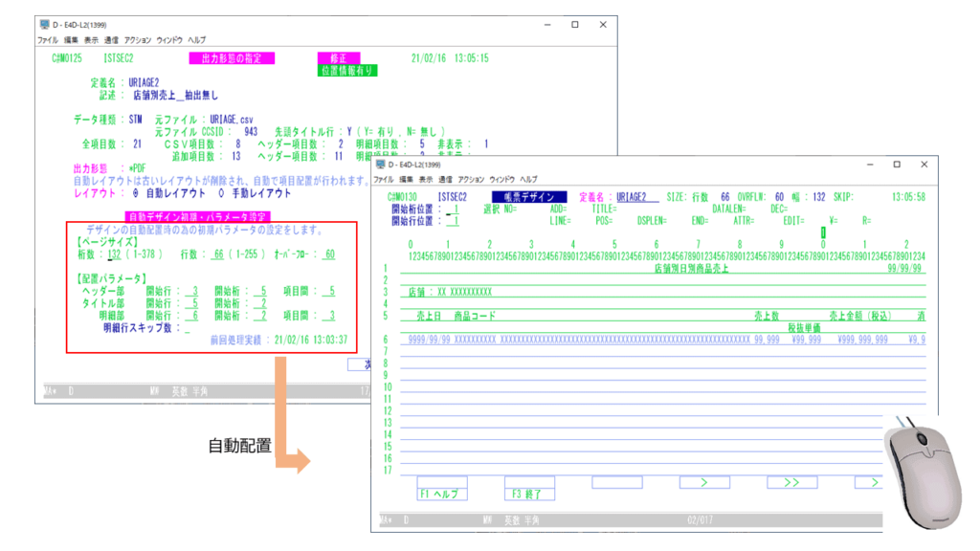Open 通信 menu in the back window
The height and width of the screenshot is (551, 980).
click(111, 40)
